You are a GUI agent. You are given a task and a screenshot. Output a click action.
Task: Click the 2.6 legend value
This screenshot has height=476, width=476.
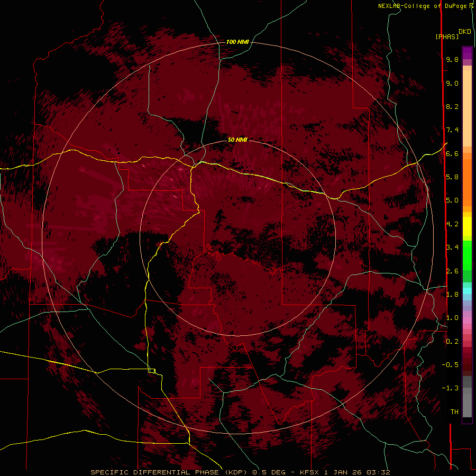(452, 271)
